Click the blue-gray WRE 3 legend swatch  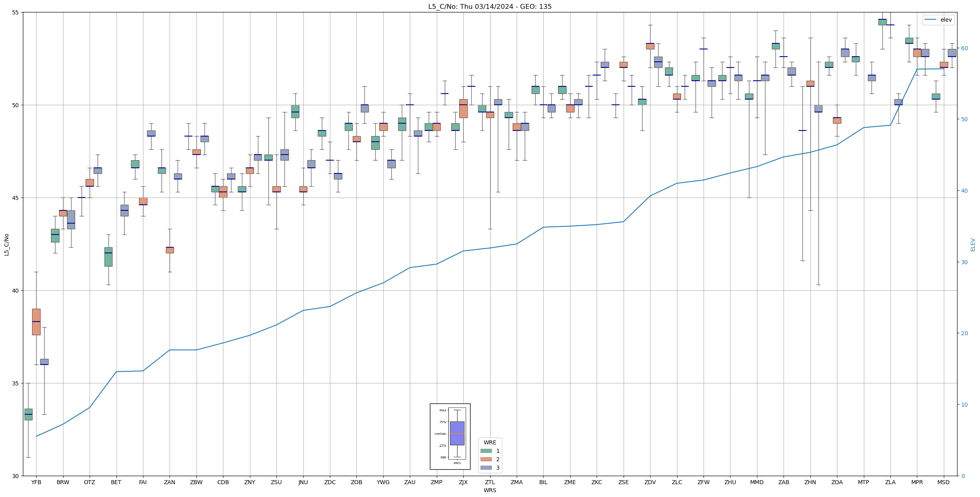[x=486, y=468]
